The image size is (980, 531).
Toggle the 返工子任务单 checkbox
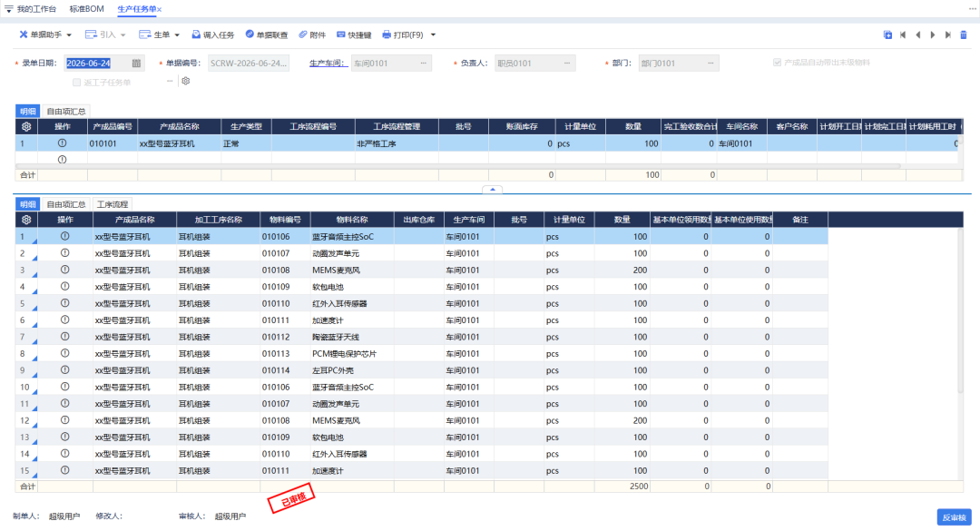pyautogui.click(x=77, y=82)
